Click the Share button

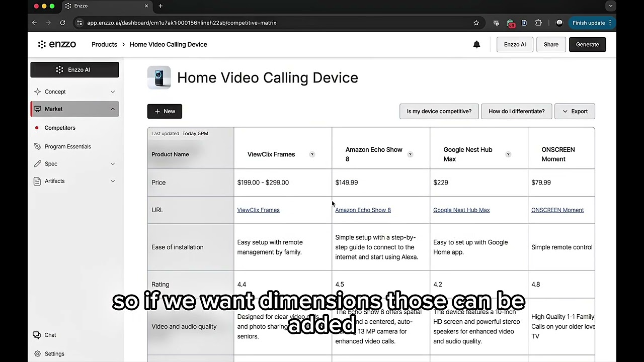pos(551,44)
